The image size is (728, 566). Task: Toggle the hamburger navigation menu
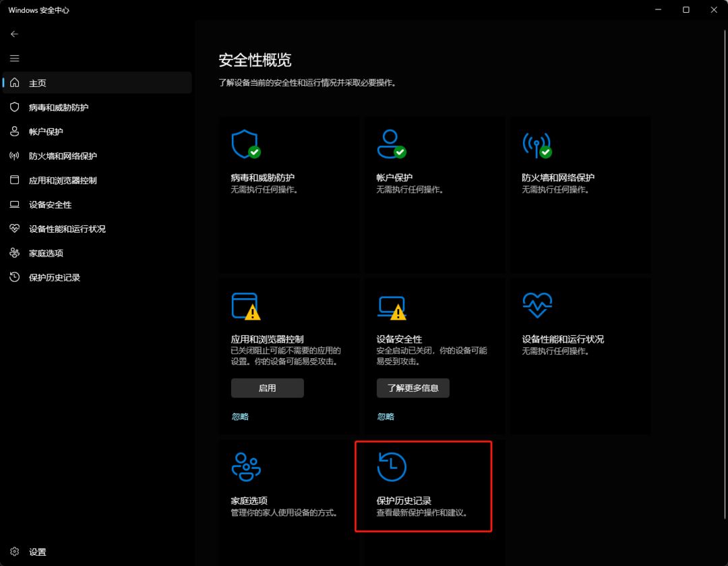click(14, 58)
